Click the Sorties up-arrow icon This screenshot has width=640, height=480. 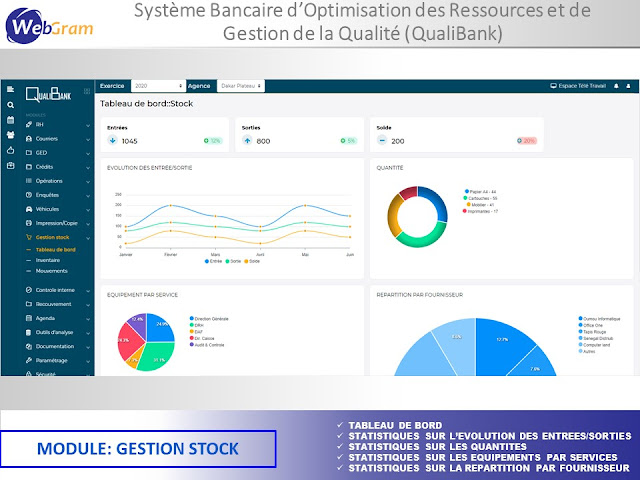click(x=247, y=140)
